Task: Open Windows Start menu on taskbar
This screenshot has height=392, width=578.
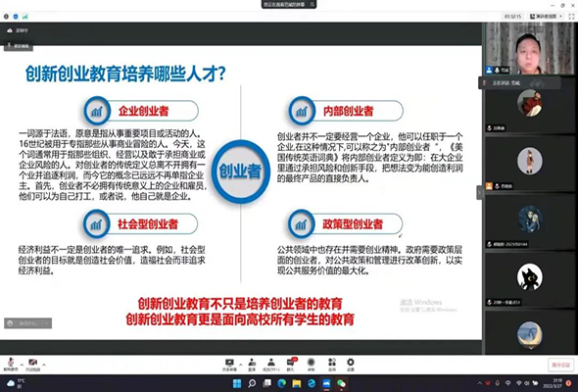Action: [x=237, y=383]
